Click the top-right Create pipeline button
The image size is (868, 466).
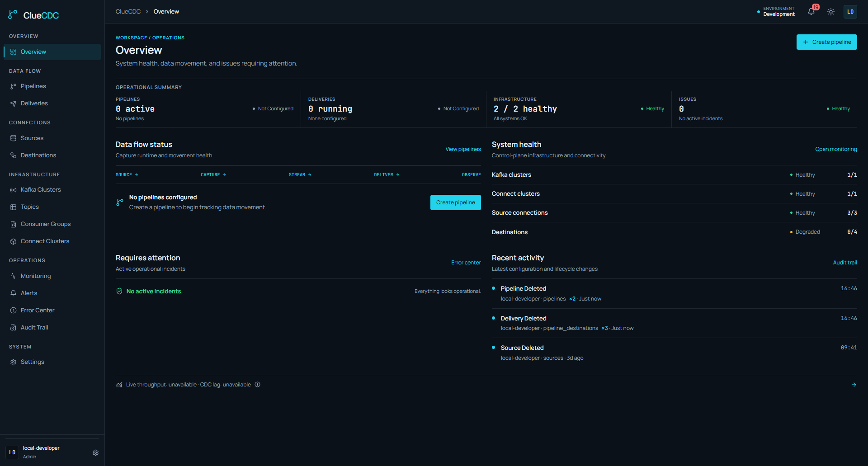[826, 42]
